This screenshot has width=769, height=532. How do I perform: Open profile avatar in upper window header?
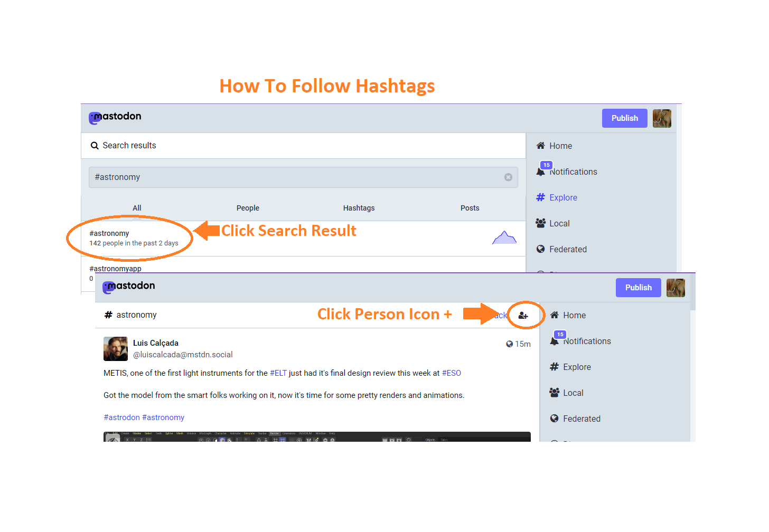tap(662, 118)
